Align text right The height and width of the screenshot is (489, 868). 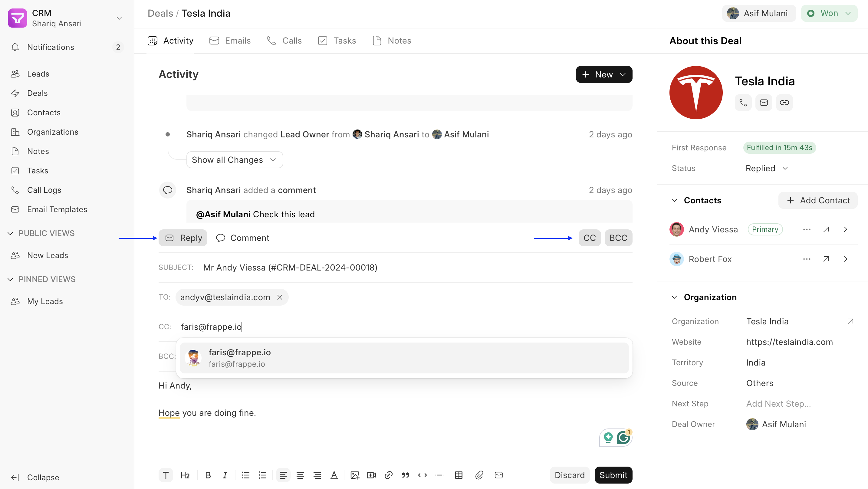[x=317, y=475]
